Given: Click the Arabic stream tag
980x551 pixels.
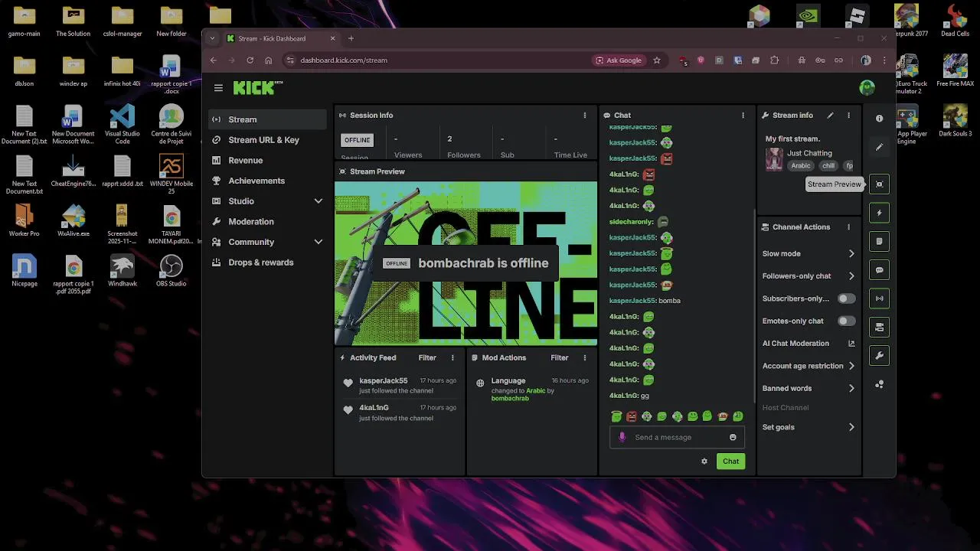Looking at the screenshot, I should tap(801, 166).
